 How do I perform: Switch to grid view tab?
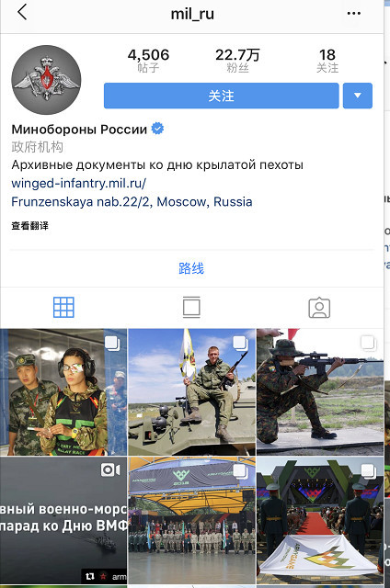tap(63, 307)
